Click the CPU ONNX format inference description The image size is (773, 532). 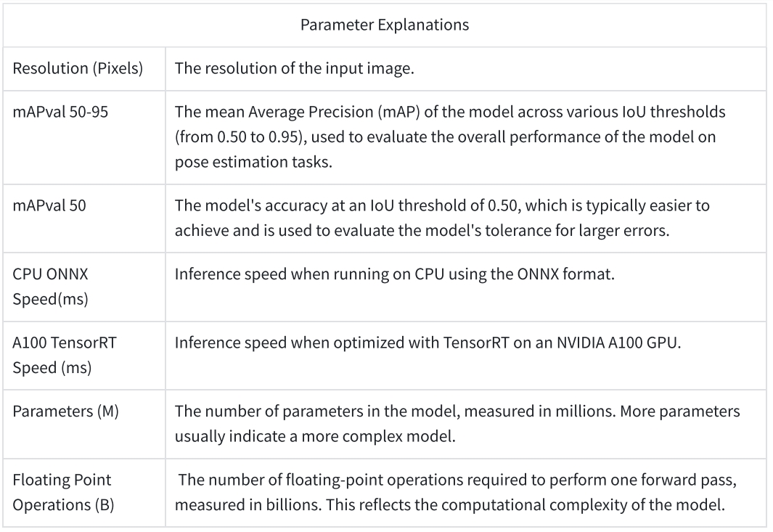[x=394, y=274]
